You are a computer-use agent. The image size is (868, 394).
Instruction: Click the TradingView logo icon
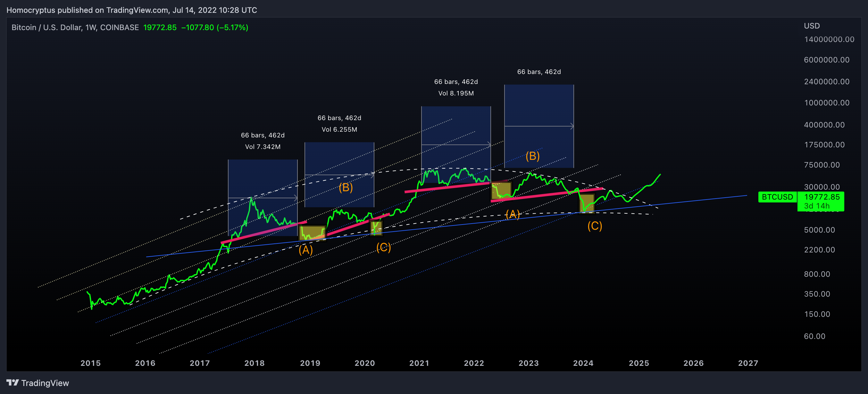click(x=13, y=382)
